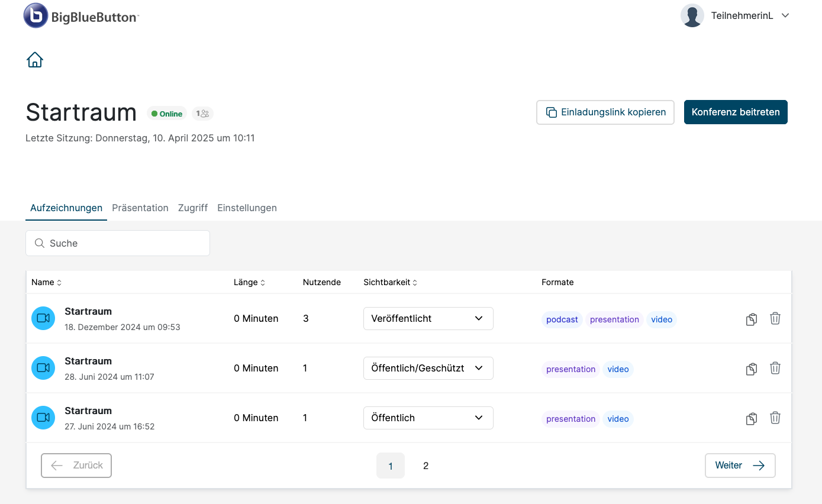Open the podcast format of first recording
The height and width of the screenshot is (504, 822).
(x=562, y=319)
